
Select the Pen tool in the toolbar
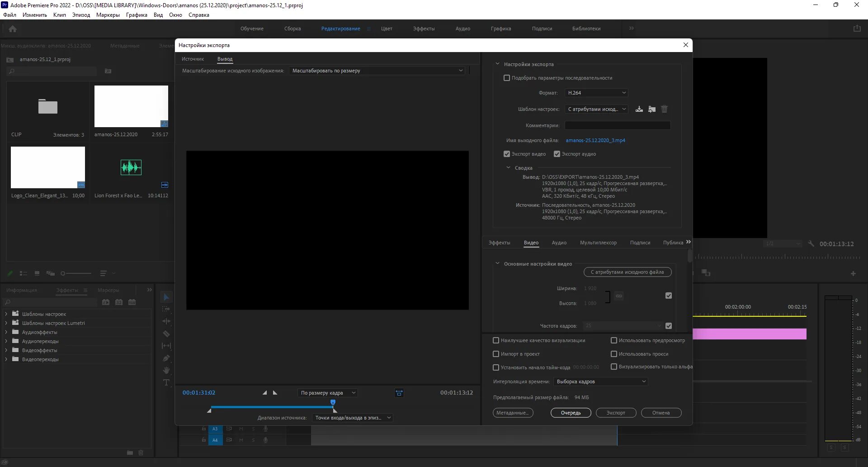coord(166,358)
